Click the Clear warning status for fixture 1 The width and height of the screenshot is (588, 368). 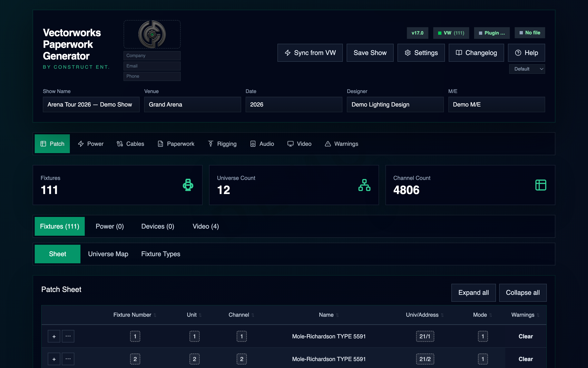pyautogui.click(x=526, y=336)
